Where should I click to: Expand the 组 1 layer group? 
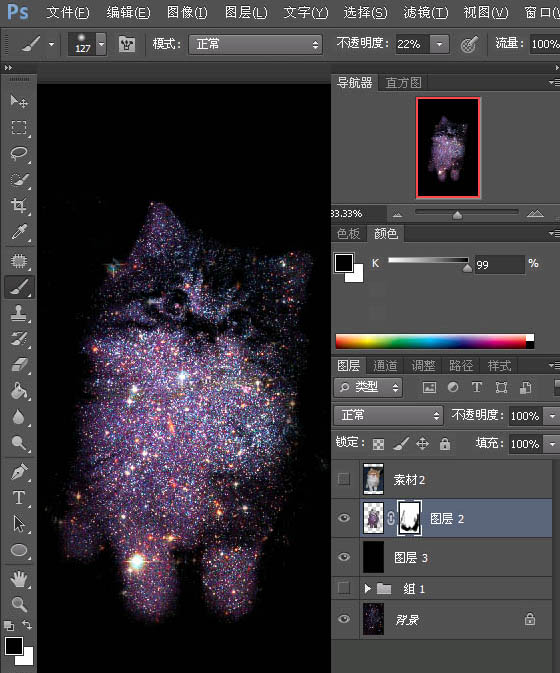(367, 588)
